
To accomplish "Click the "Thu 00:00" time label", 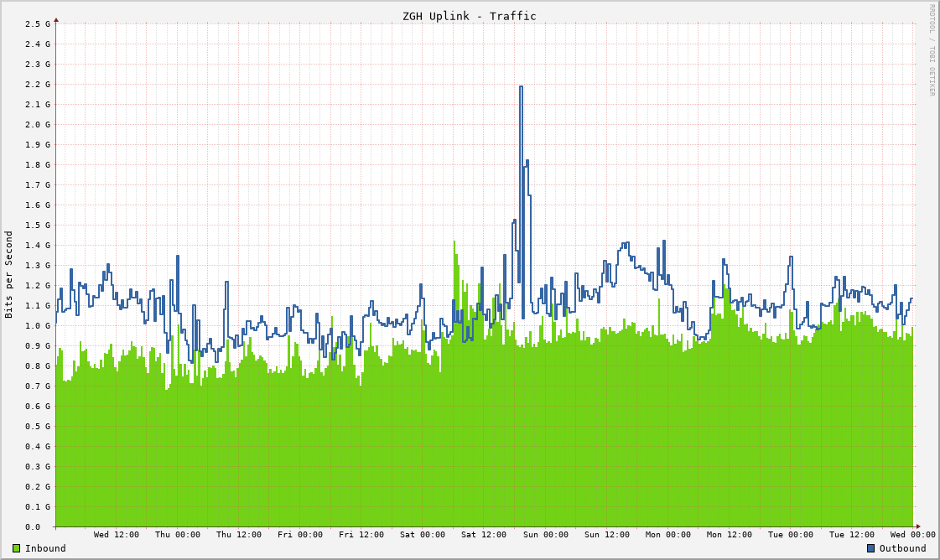I will click(178, 534).
